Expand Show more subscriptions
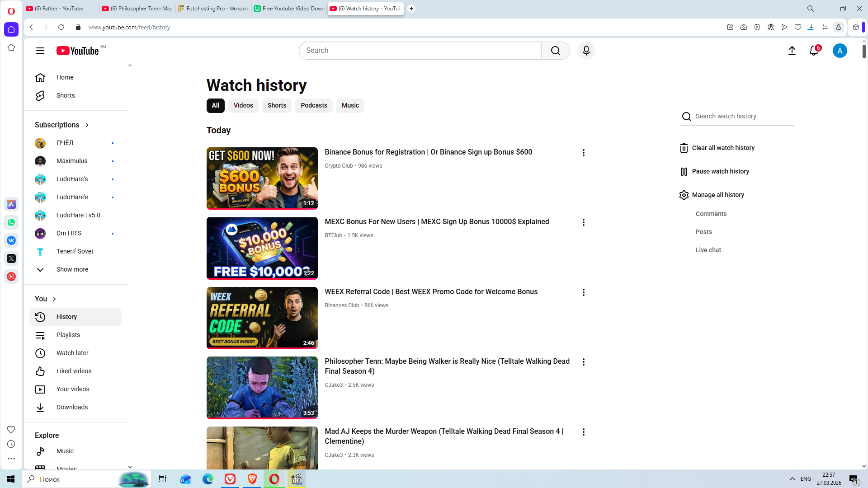868x488 pixels. click(x=72, y=269)
